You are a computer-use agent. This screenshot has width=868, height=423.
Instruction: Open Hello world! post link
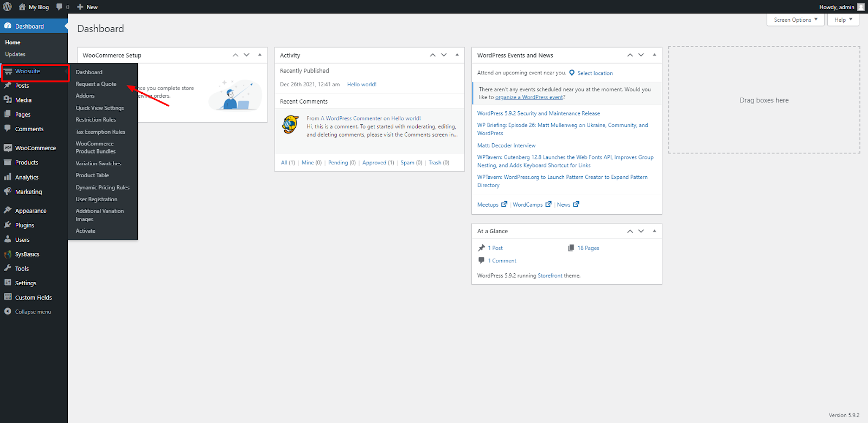pos(362,85)
